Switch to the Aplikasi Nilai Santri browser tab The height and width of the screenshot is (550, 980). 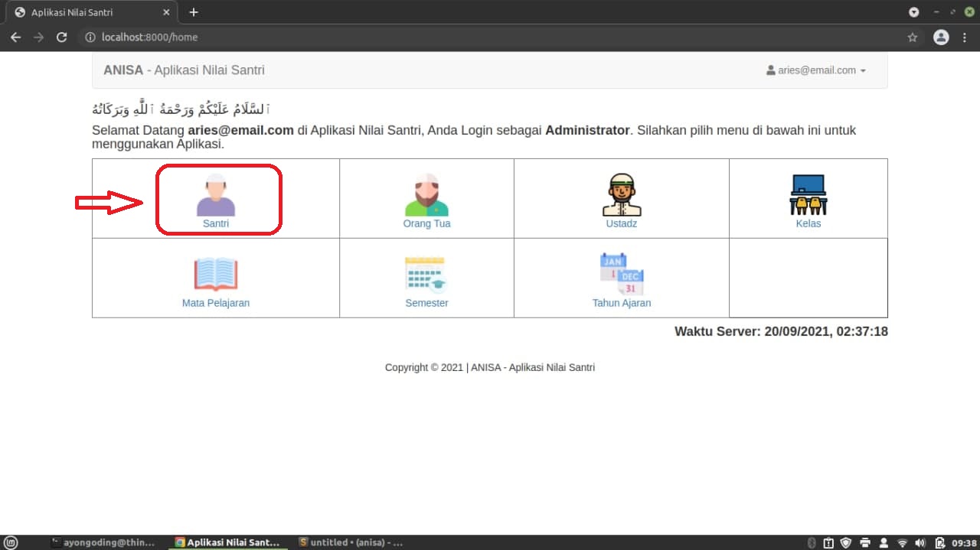(x=84, y=11)
